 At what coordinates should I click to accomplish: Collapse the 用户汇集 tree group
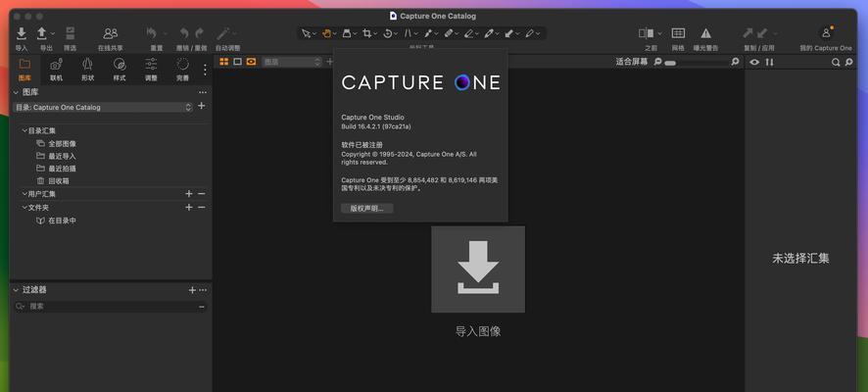(x=24, y=194)
